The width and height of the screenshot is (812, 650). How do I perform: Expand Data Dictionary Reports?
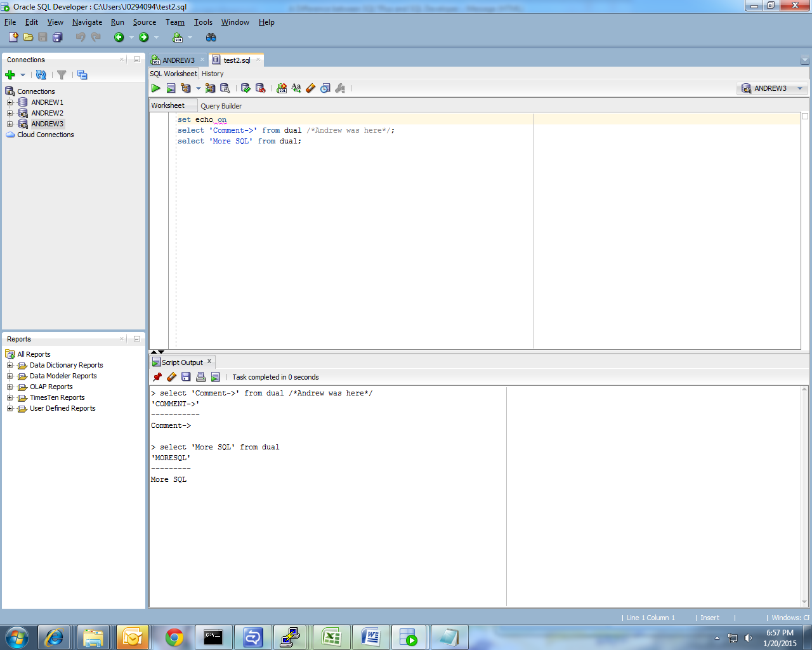[10, 365]
